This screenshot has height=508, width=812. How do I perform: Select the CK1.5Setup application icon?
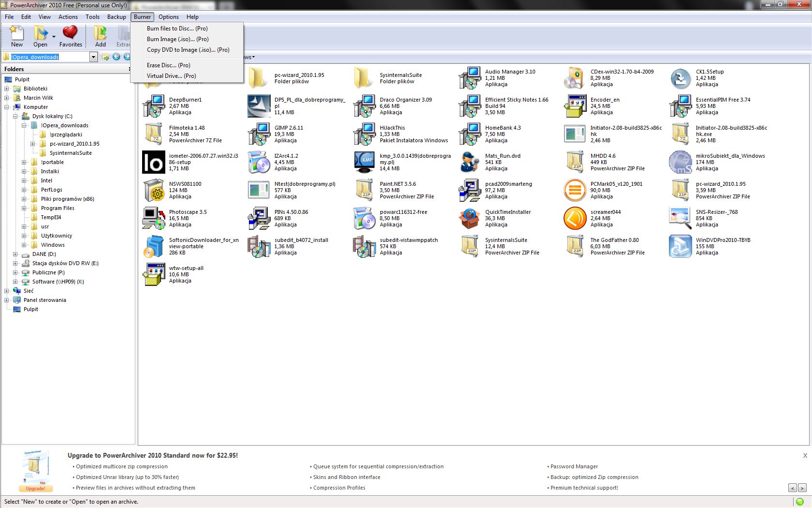pyautogui.click(x=681, y=78)
